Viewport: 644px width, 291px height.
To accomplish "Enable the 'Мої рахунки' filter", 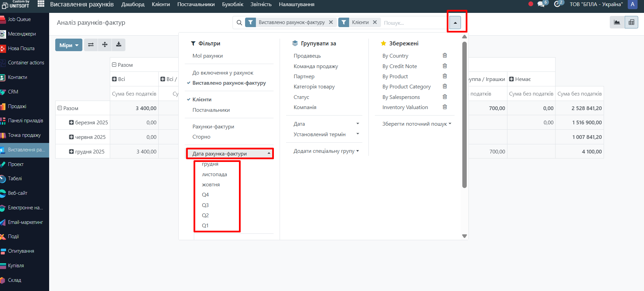I will 207,56.
